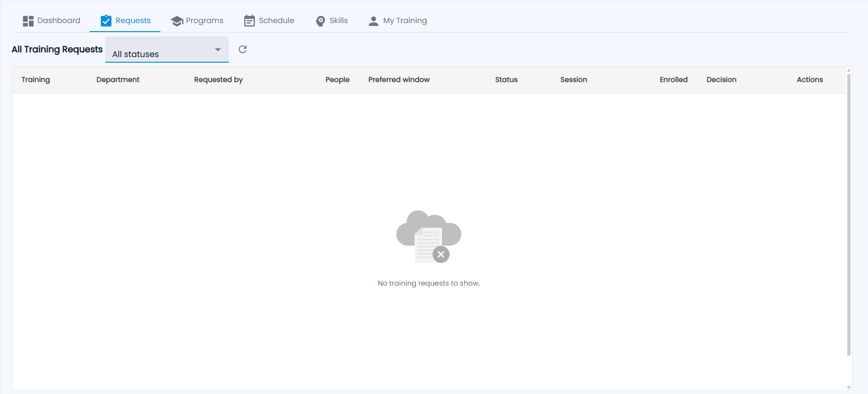The height and width of the screenshot is (394, 868).
Task: Click the Actions column header
Action: [x=810, y=80]
